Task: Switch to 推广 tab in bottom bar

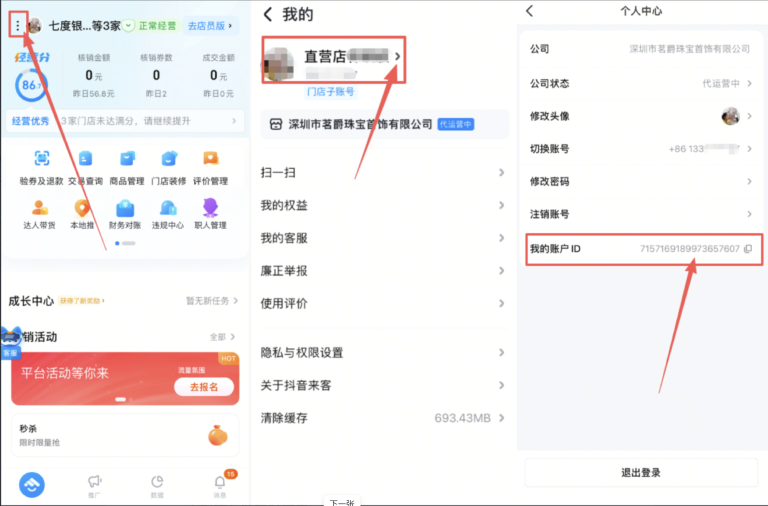Action: pos(95,486)
